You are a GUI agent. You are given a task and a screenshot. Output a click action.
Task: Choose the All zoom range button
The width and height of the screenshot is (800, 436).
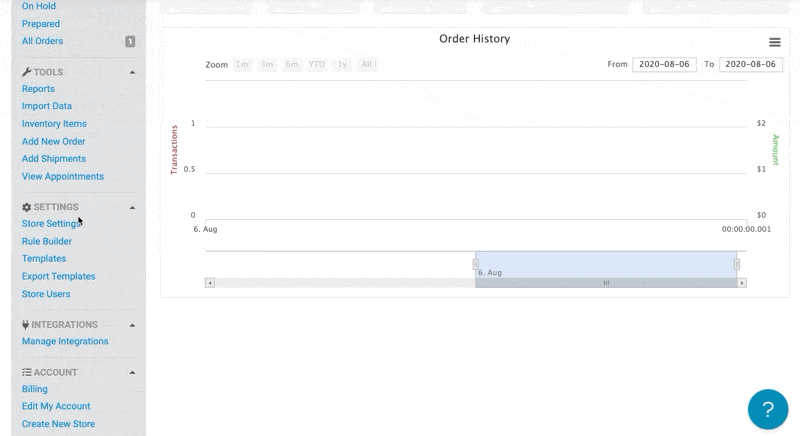(x=368, y=65)
